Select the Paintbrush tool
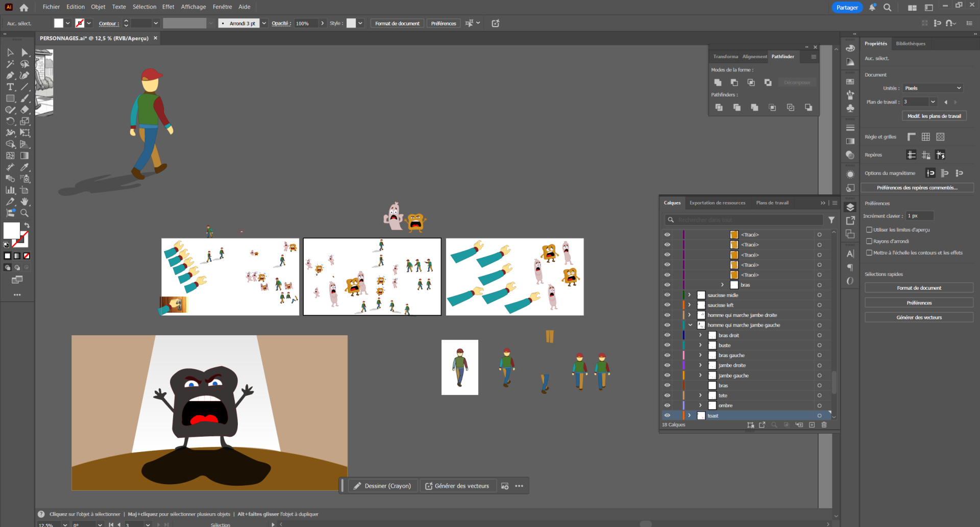The height and width of the screenshot is (527, 980). tap(24, 98)
